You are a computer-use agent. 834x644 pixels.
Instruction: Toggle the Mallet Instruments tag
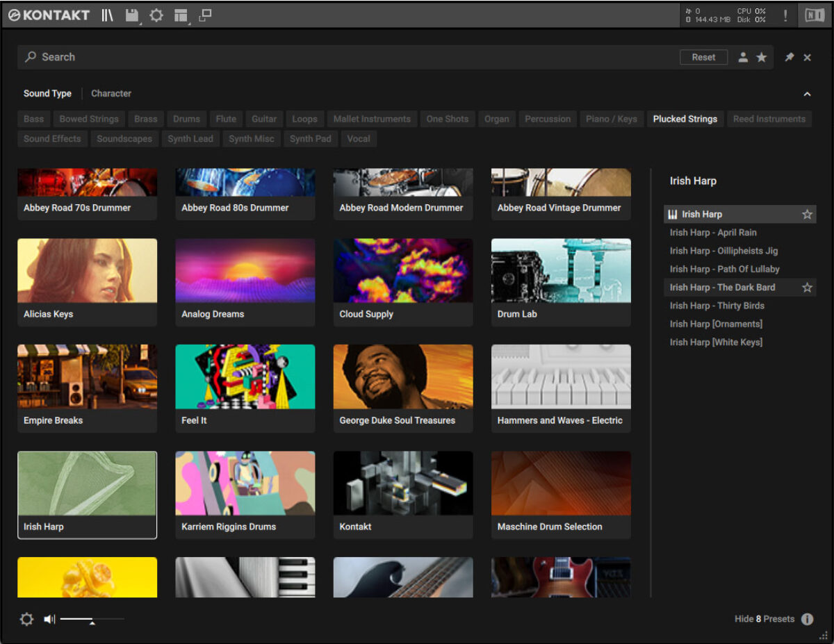[x=372, y=119]
